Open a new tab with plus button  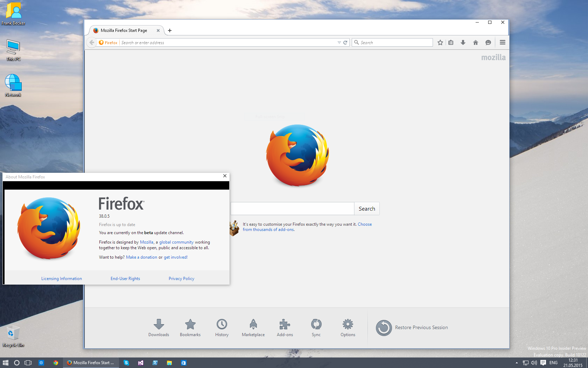[170, 30]
